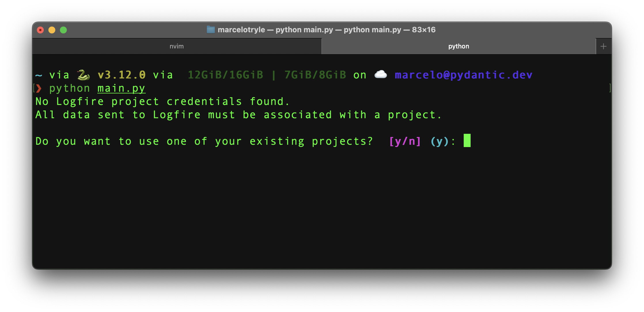644x312 pixels.
Task: Click the green block cursor
Action: [x=467, y=140]
